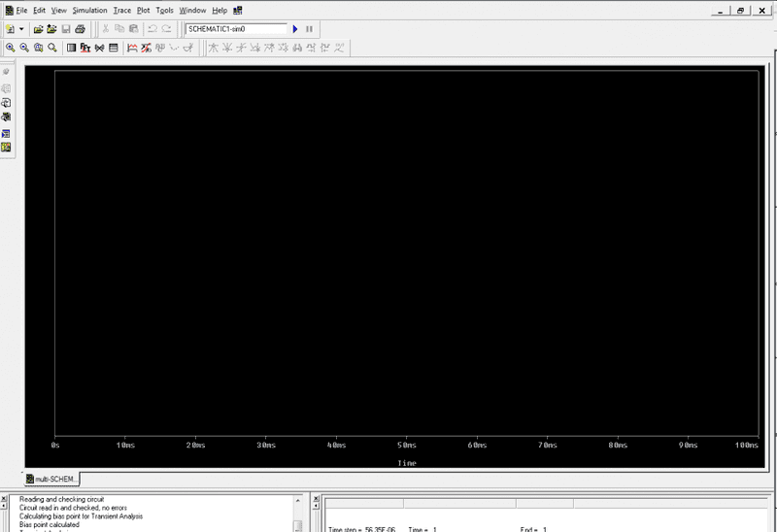This screenshot has width=777, height=532.
Task: Click the output log vertical scrollbar
Action: pyautogui.click(x=298, y=514)
